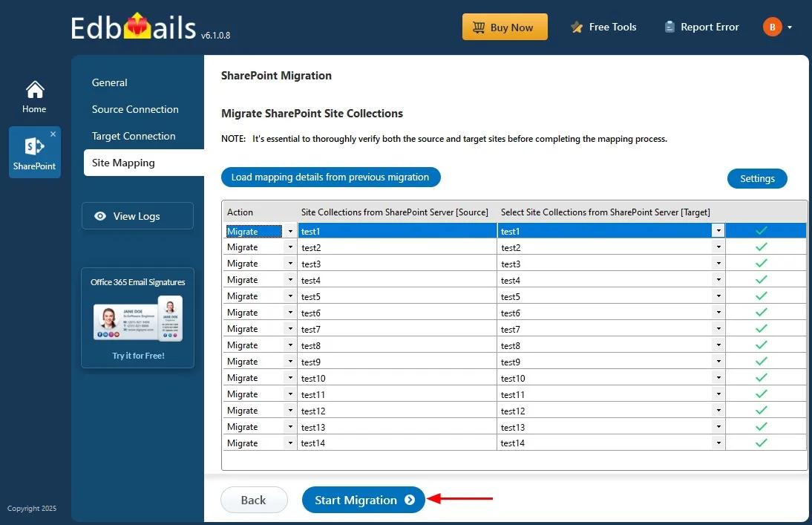Select source site collection test8
The image size is (812, 525).
397,346
